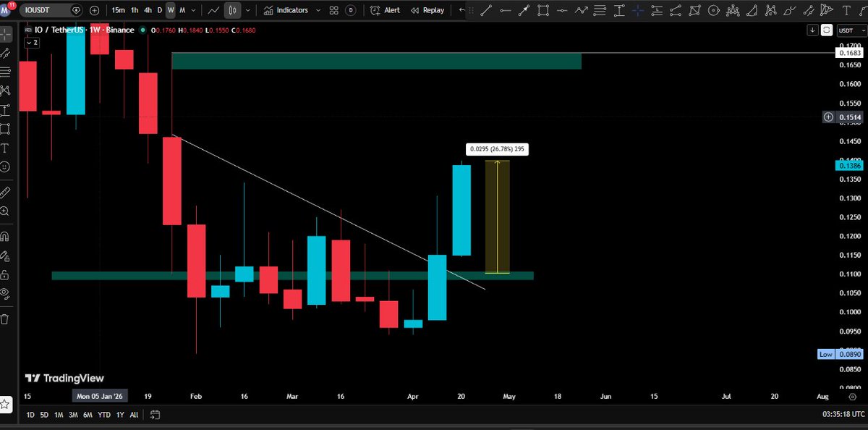Open the go-to-date calendar icon
868x430 pixels.
tap(155, 415)
